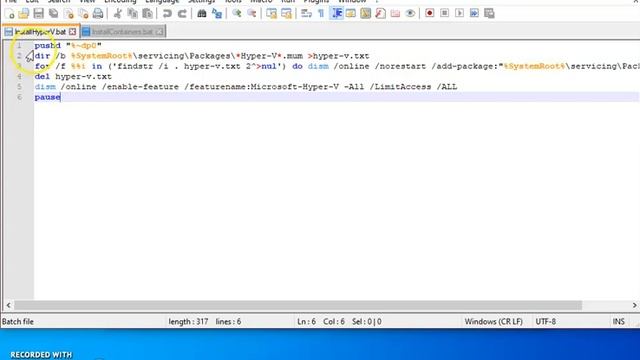Cut selection using the scissors icon
The image size is (640, 360).
pos(118,13)
